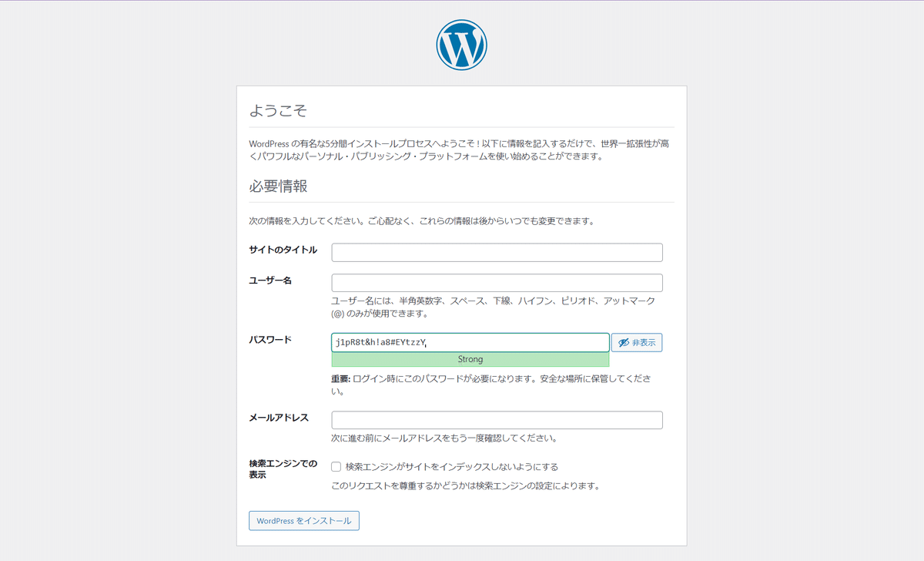924x561 pixels.
Task: Select all text in the password field
Action: 470,341
